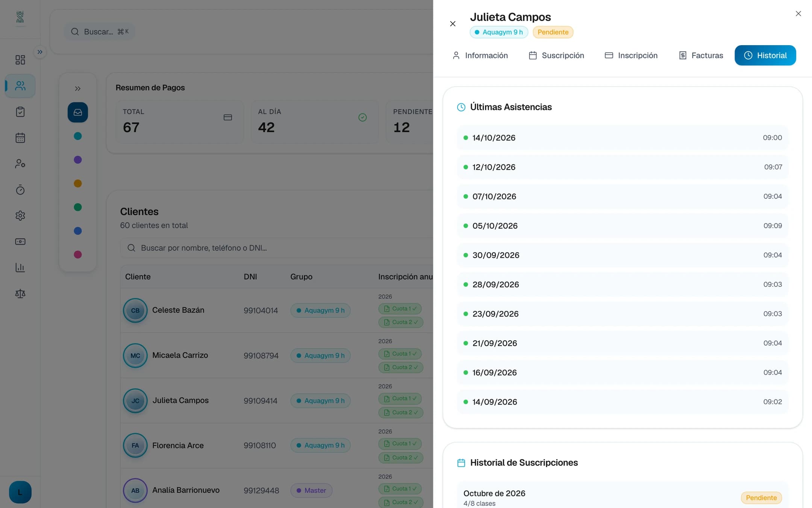Viewport: 812px width, 508px height.
Task: Click the X next to Julieta Campos name
Action: 453,24
